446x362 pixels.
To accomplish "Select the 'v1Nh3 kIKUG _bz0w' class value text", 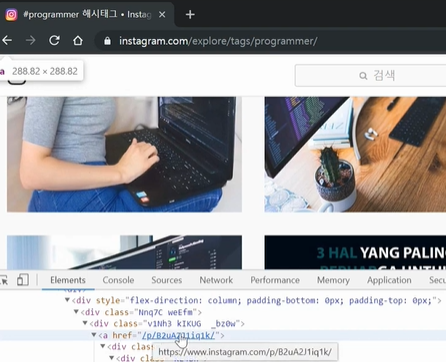I will 191,324.
